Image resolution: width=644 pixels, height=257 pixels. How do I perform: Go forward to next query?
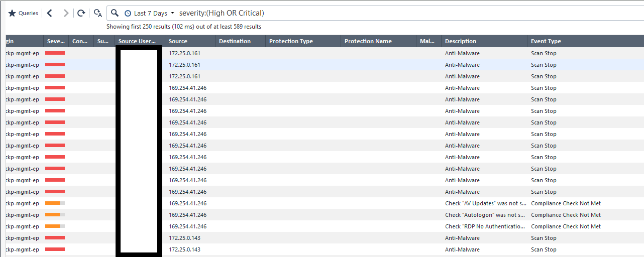pyautogui.click(x=66, y=13)
